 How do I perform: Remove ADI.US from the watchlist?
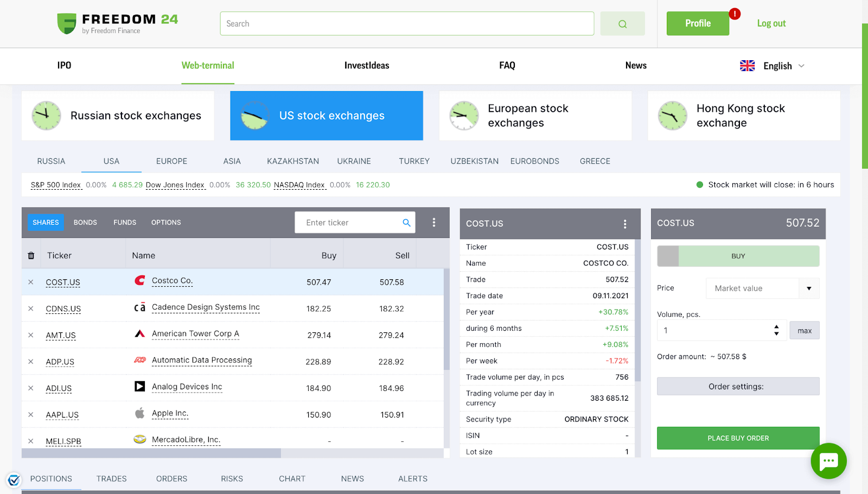pos(31,388)
